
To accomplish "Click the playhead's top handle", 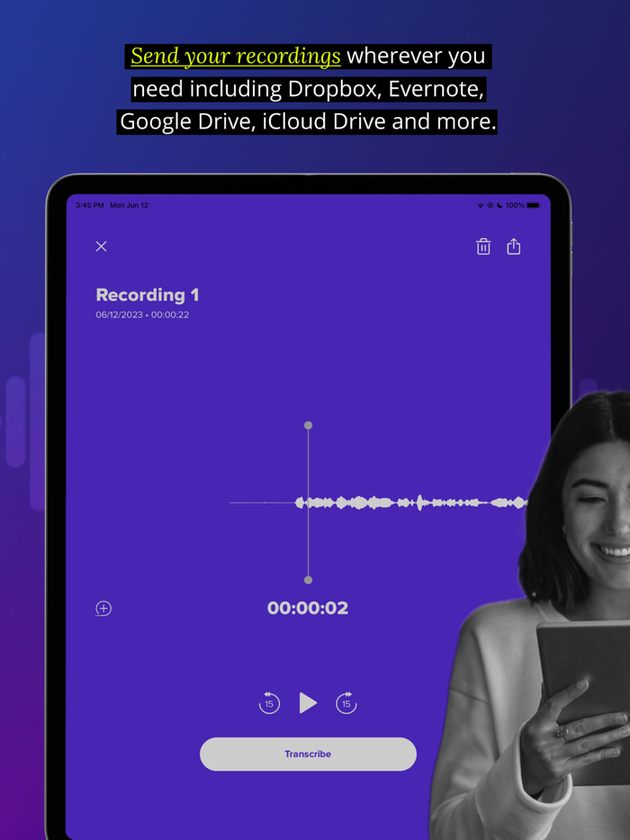I will pyautogui.click(x=309, y=425).
